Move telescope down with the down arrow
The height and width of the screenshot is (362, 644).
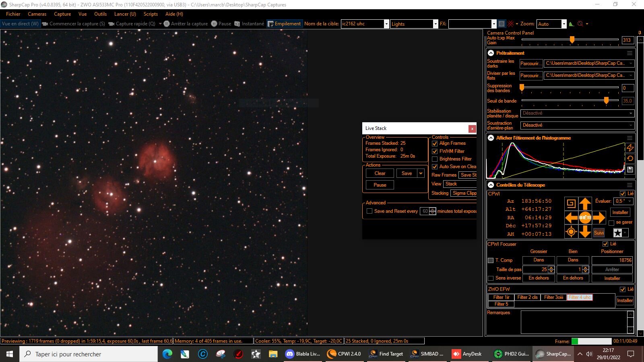585,232
